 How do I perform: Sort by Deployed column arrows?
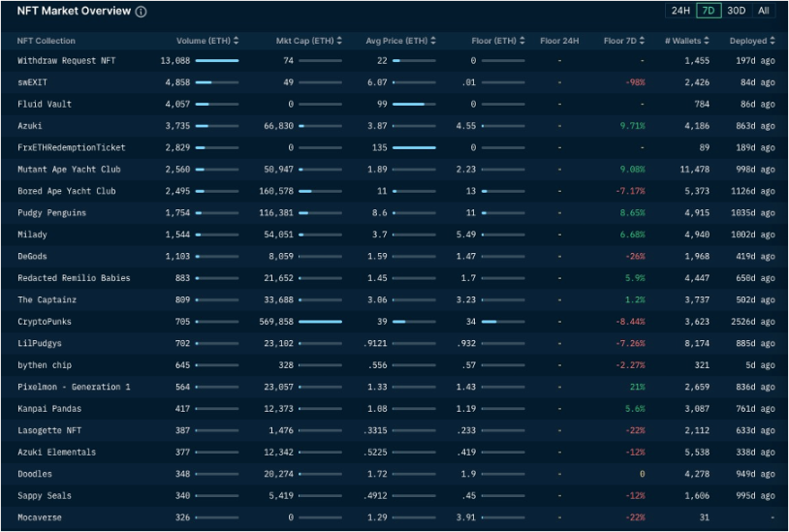click(773, 41)
